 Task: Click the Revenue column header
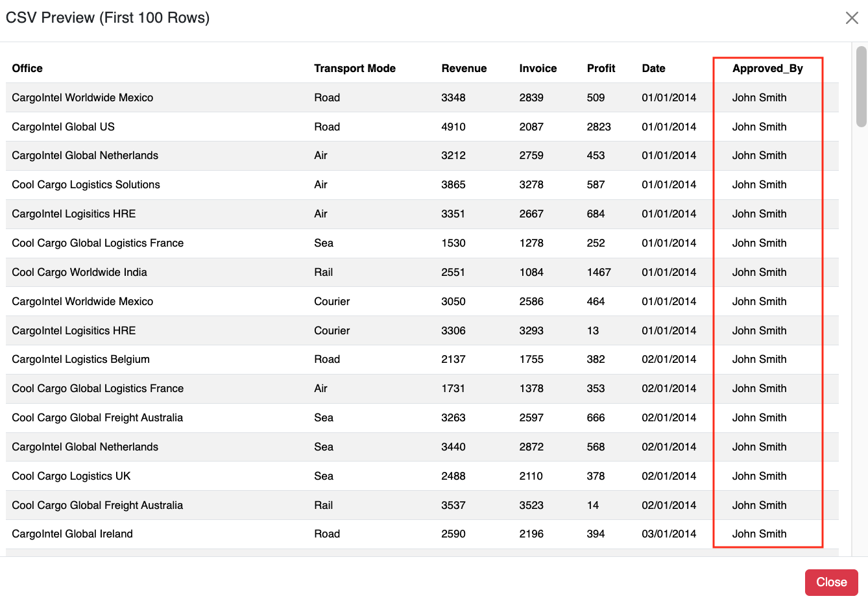(x=464, y=68)
